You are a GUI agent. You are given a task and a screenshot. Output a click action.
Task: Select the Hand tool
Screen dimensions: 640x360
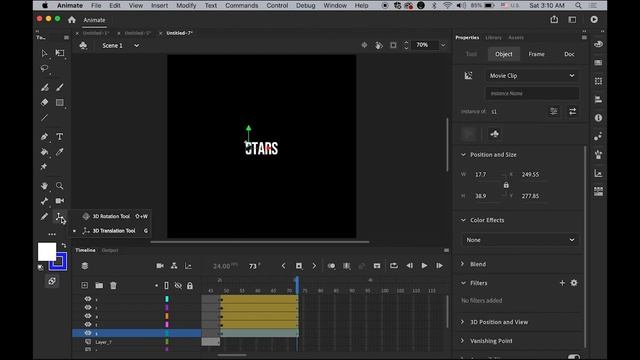point(44,186)
